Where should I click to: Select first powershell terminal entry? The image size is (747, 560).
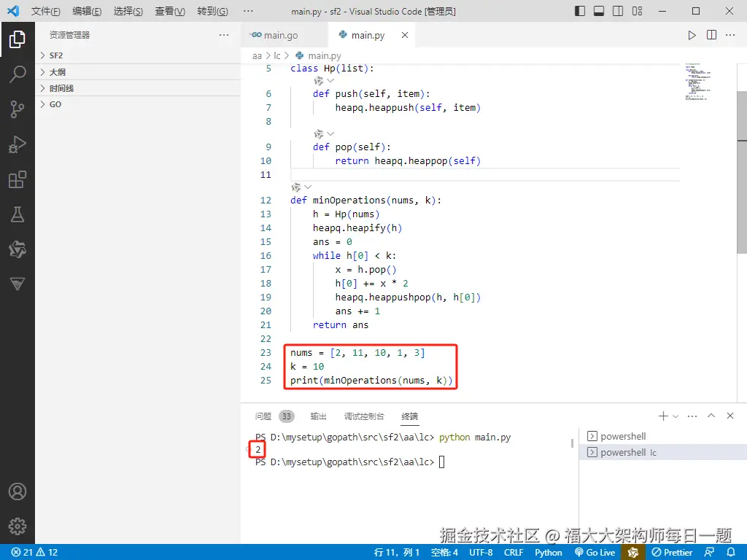662,436
